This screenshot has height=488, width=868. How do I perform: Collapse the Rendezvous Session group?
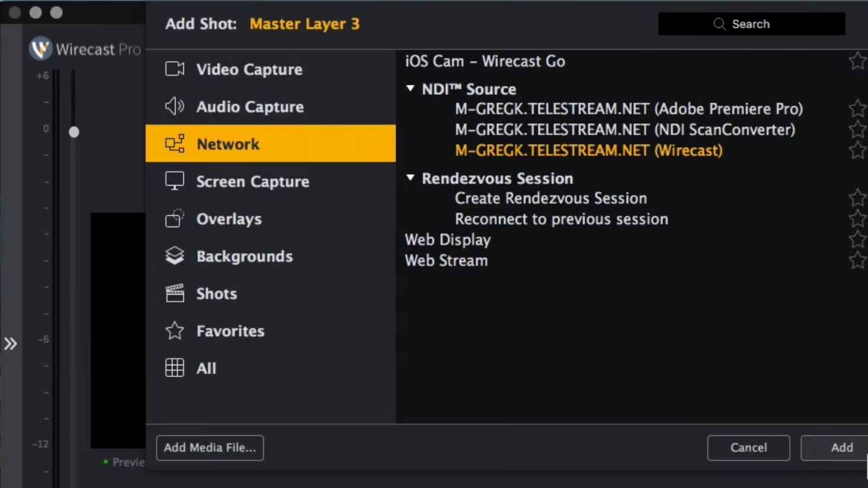[410, 178]
